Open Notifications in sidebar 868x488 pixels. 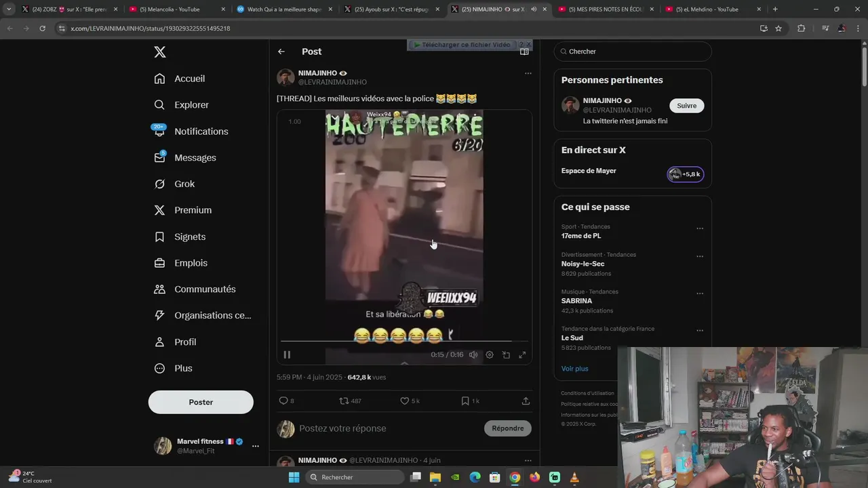(191, 131)
